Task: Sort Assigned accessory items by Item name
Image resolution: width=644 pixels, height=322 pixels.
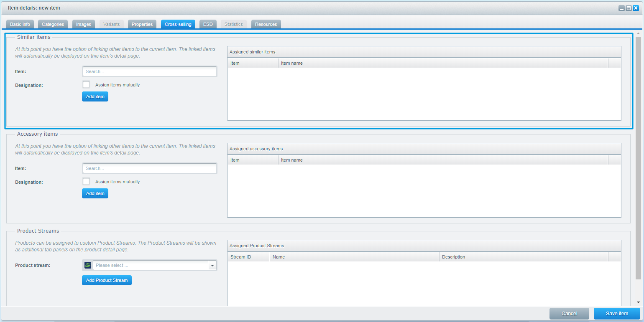Action: click(443, 160)
